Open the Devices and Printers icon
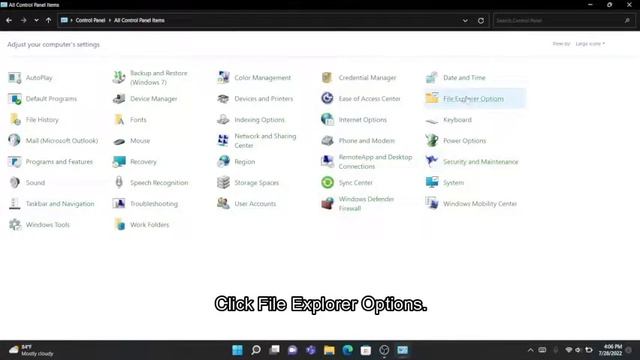 click(x=223, y=99)
